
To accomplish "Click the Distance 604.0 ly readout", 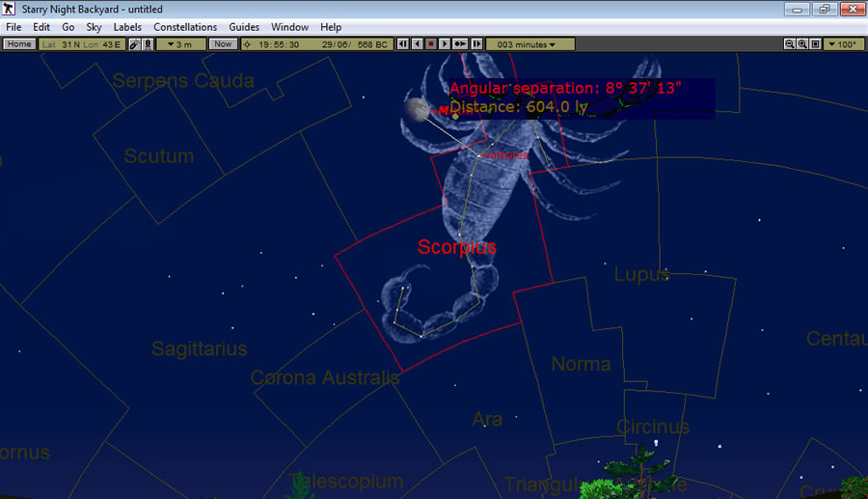I will point(519,107).
